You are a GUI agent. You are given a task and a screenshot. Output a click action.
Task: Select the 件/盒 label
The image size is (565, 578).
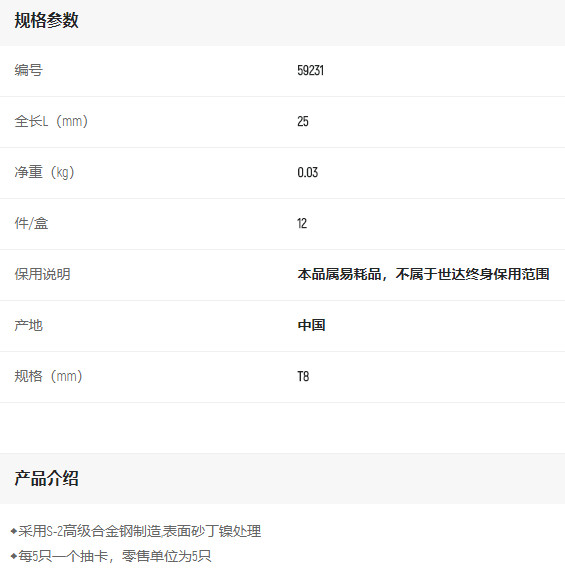(x=31, y=223)
